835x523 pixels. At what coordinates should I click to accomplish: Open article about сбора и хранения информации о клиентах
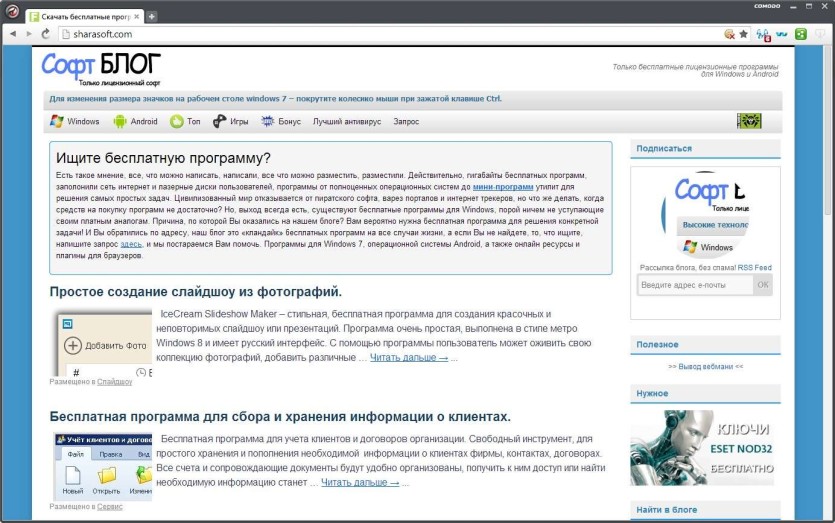280,416
